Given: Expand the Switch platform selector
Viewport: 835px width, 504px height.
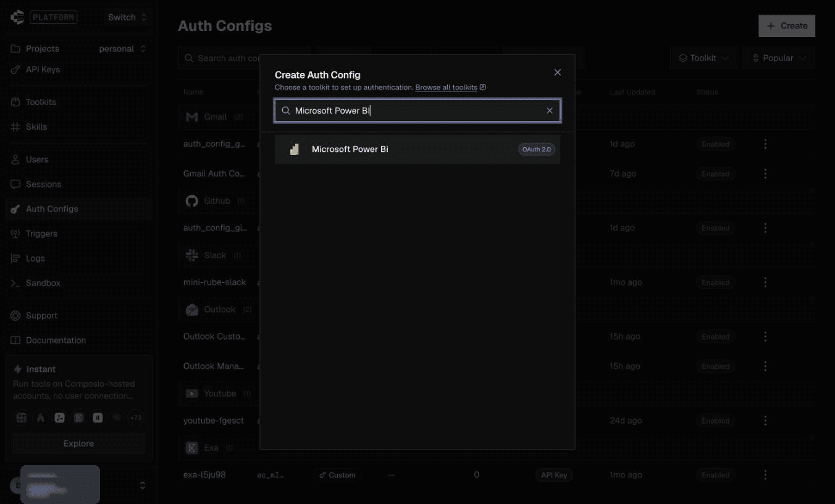Looking at the screenshot, I should pos(127,17).
